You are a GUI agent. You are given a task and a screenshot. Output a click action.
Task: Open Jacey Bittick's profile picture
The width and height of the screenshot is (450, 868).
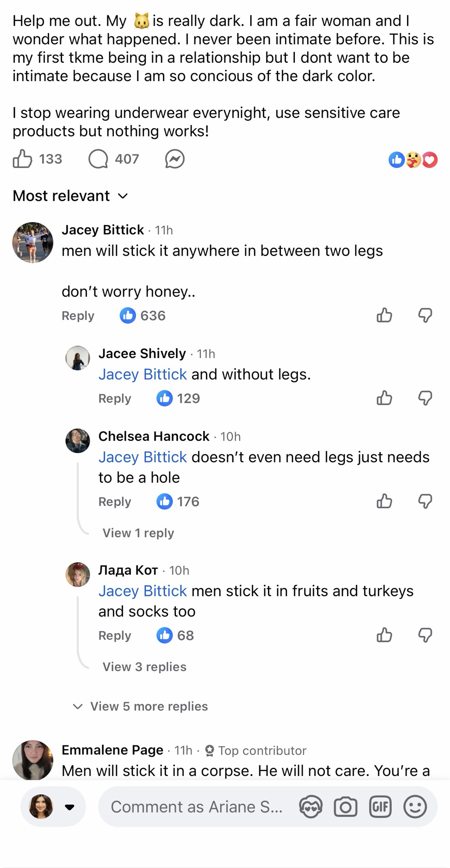point(33,243)
